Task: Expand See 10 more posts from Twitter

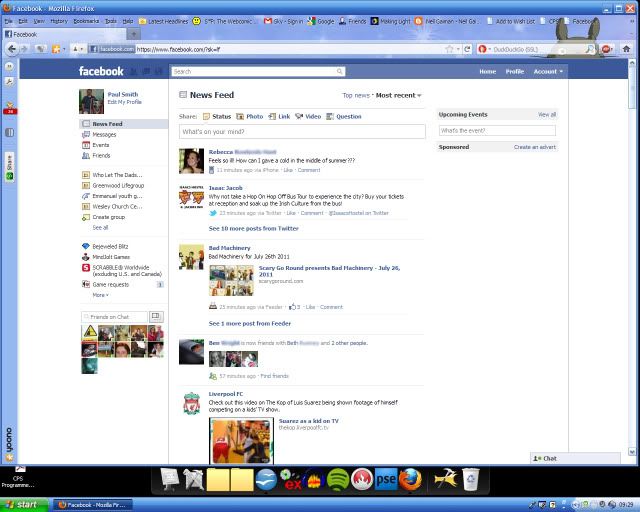Action: coord(253,228)
